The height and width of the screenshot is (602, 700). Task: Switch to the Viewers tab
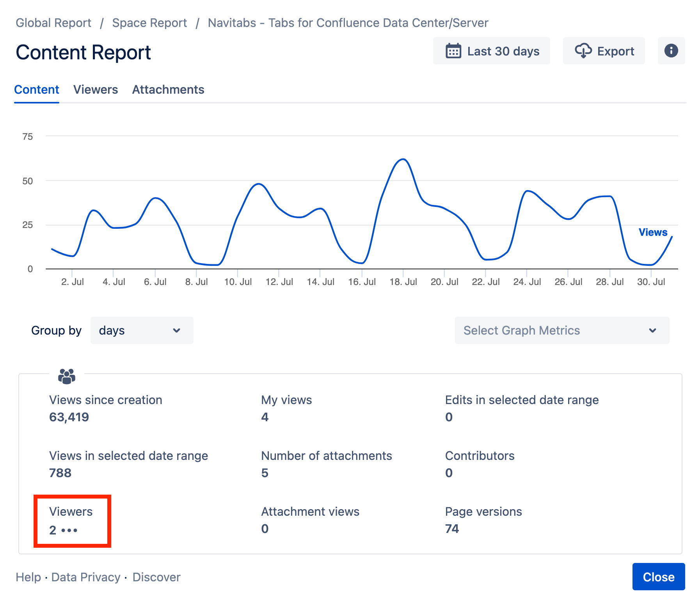pyautogui.click(x=96, y=89)
